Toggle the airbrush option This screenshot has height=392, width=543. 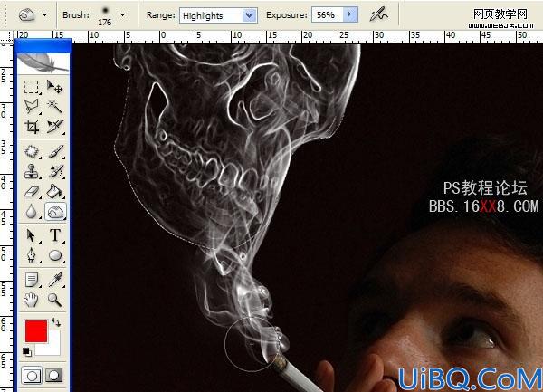pos(379,14)
